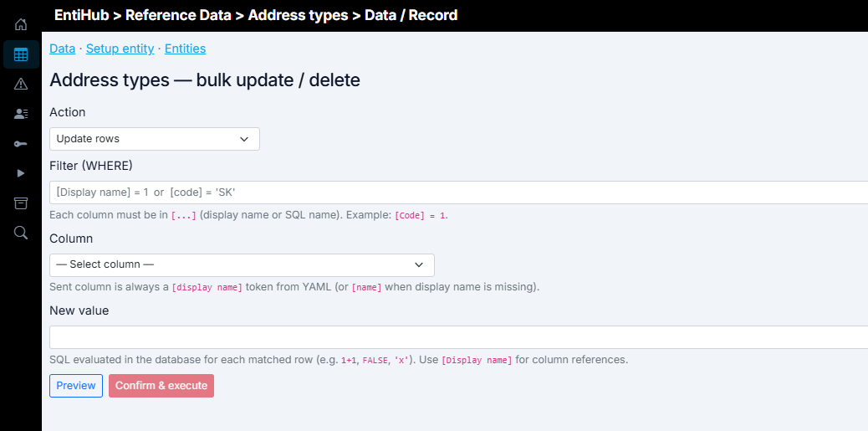Viewport: 868px width, 431px height.
Task: Click the Action label
Action: pos(68,112)
